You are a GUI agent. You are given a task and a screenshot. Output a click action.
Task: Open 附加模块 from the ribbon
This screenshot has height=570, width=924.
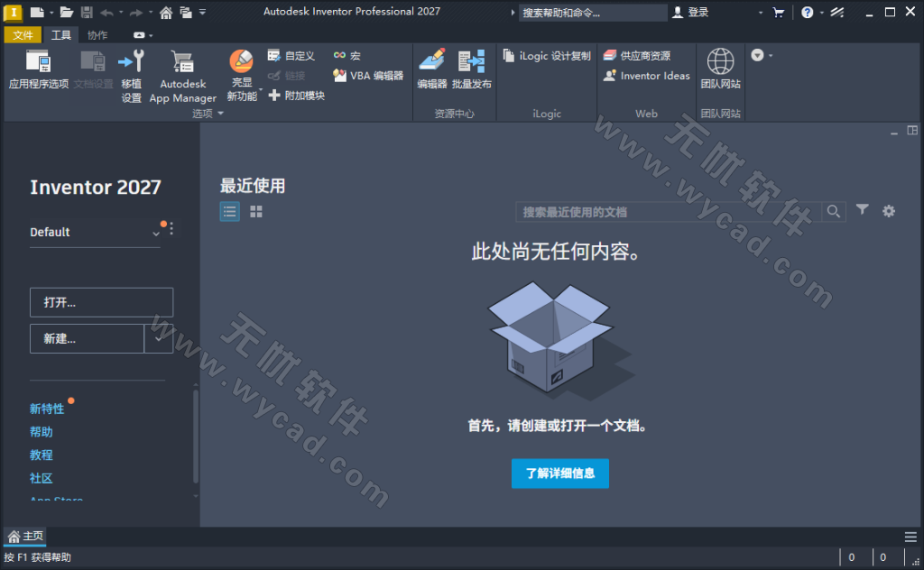point(295,95)
